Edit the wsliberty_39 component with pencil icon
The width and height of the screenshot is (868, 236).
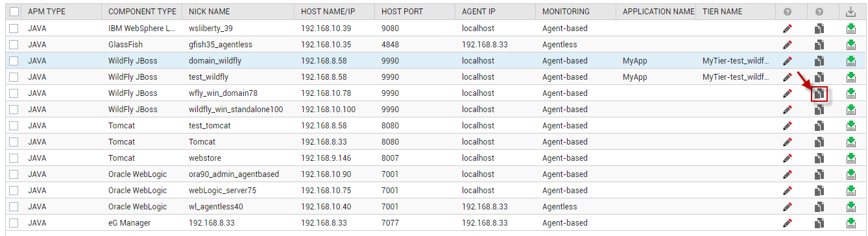pos(788,29)
